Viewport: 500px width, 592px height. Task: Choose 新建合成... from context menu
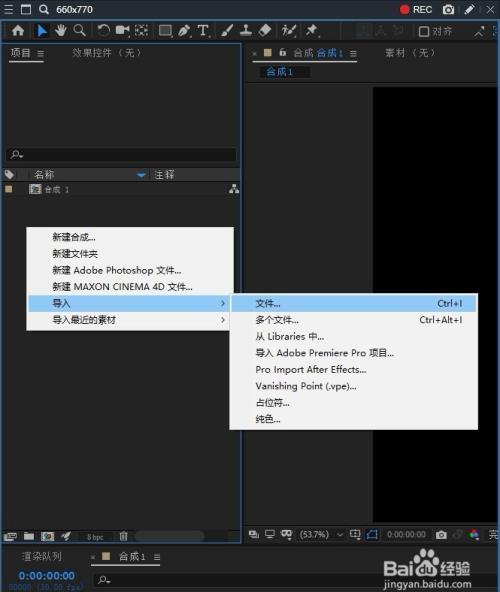click(130, 237)
